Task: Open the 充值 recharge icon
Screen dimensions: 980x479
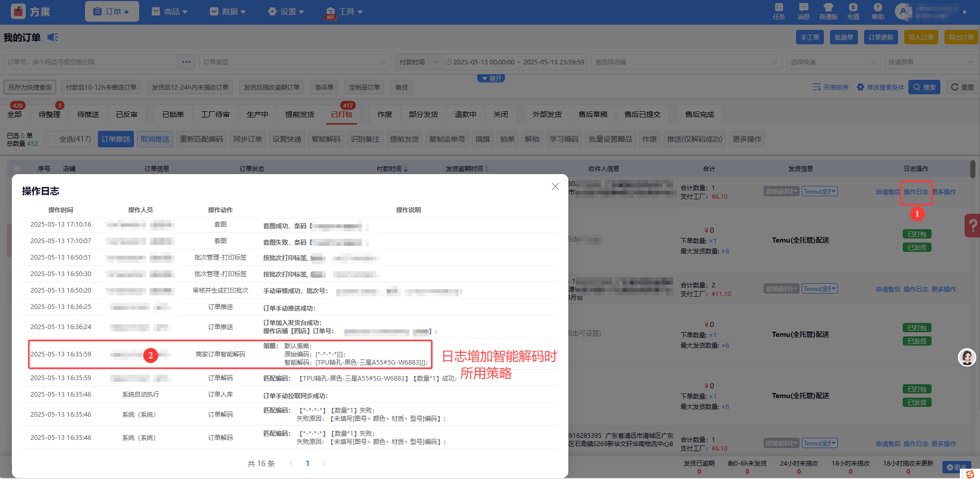Action: 853,11
